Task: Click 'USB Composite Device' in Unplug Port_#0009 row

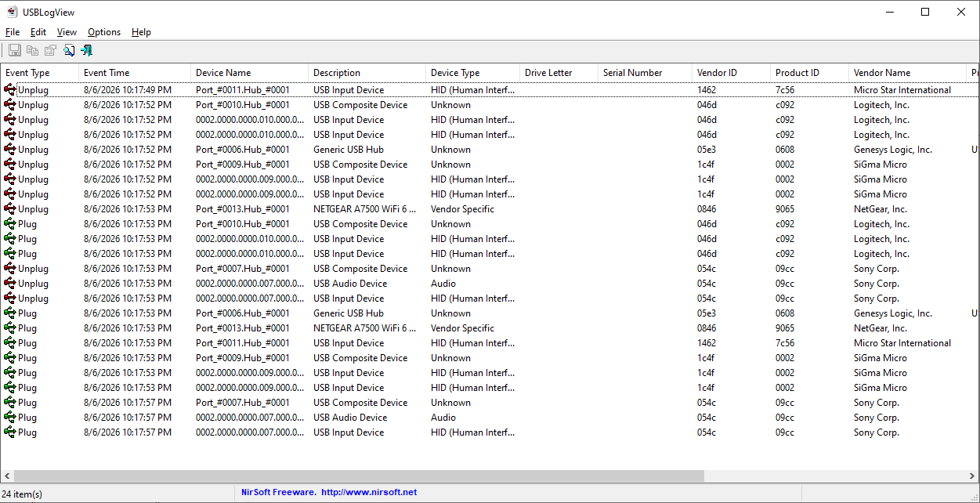Action: (x=360, y=165)
